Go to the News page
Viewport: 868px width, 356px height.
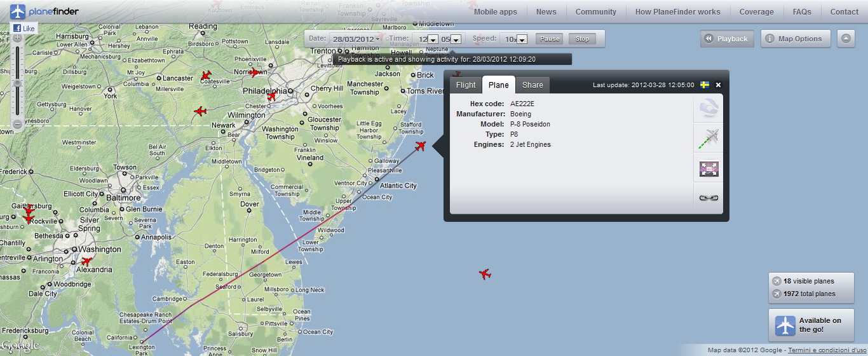(x=546, y=11)
